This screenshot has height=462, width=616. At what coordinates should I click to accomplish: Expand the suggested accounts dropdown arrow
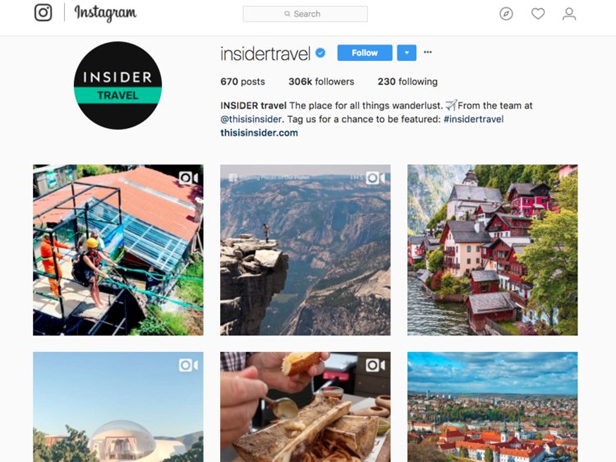(x=407, y=53)
